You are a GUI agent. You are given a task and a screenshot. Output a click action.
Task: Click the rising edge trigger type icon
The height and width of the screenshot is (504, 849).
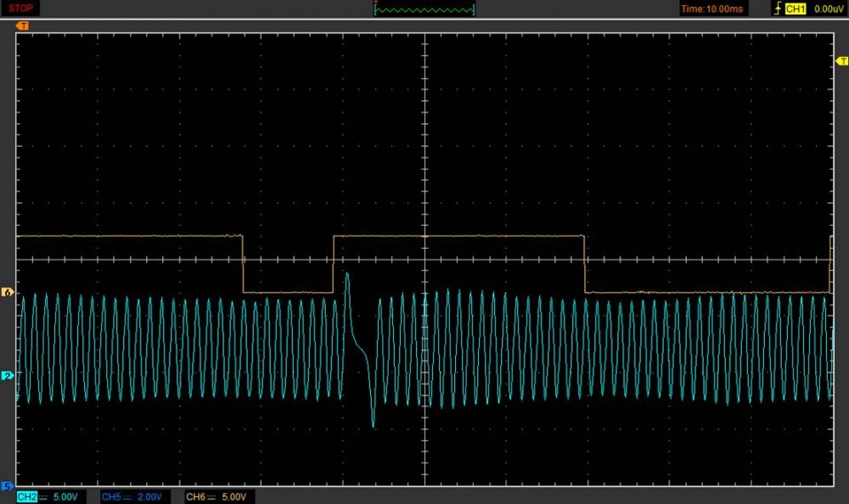777,9
